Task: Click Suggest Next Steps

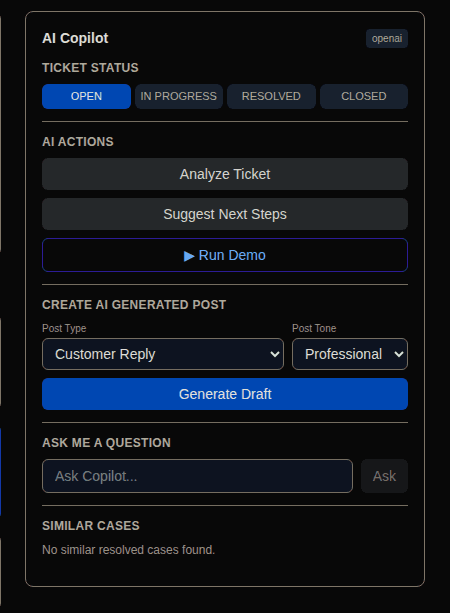Action: (225, 214)
